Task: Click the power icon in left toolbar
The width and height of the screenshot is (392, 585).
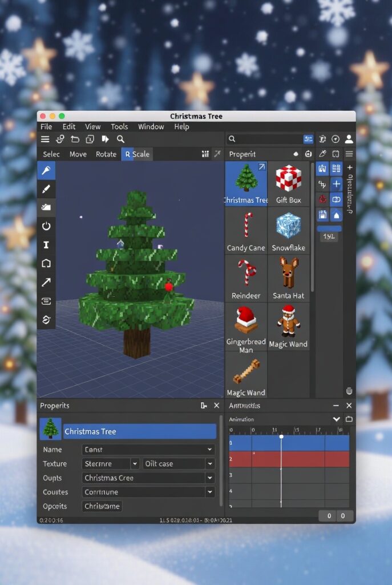Action: 46,226
